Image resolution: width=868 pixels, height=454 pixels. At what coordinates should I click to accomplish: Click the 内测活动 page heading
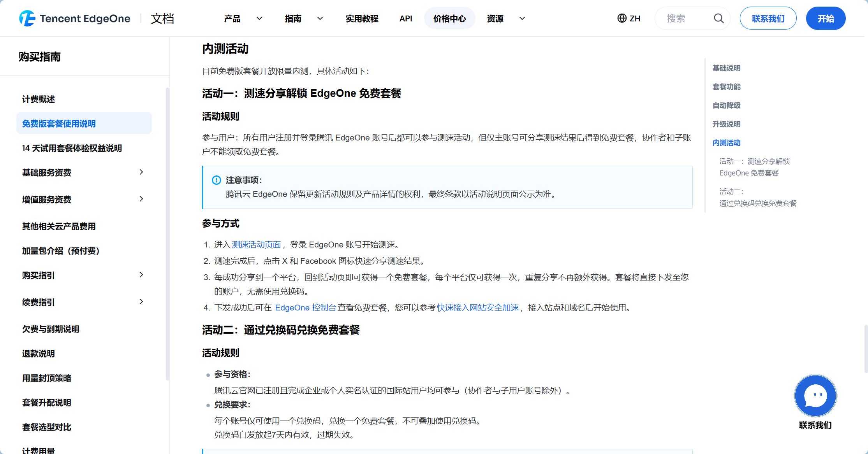click(225, 49)
